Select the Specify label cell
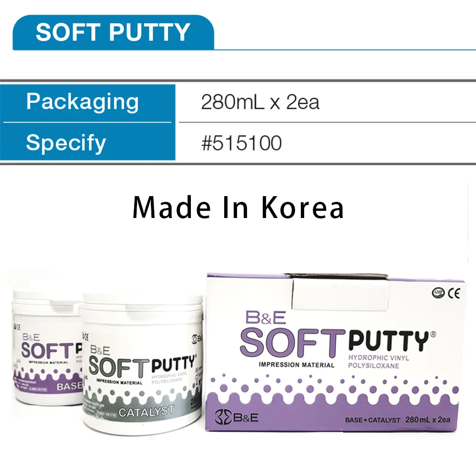Screen dimensions: 476x476 pos(88,142)
